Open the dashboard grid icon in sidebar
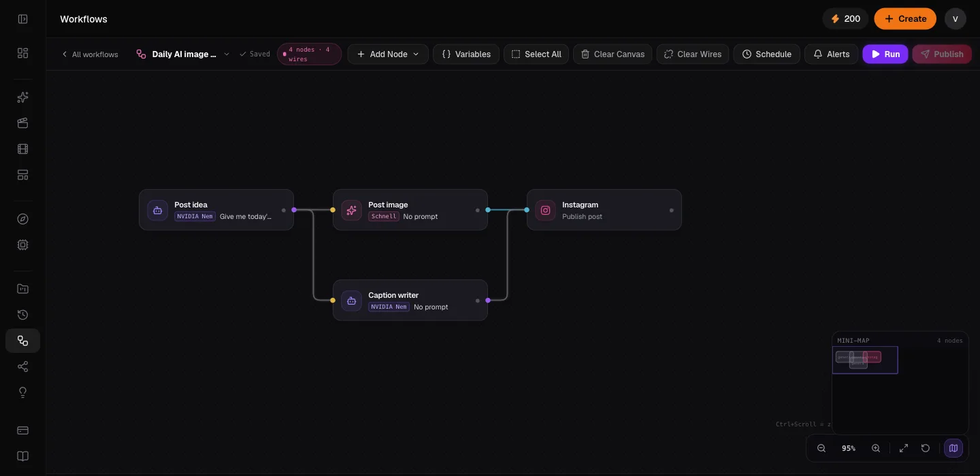This screenshot has width=980, height=476. pyautogui.click(x=22, y=53)
